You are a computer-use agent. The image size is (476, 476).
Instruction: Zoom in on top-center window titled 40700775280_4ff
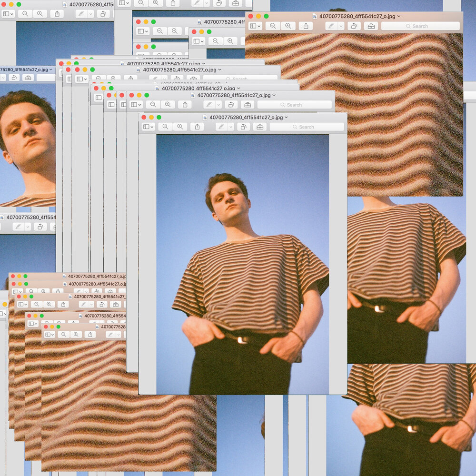[x=175, y=31]
